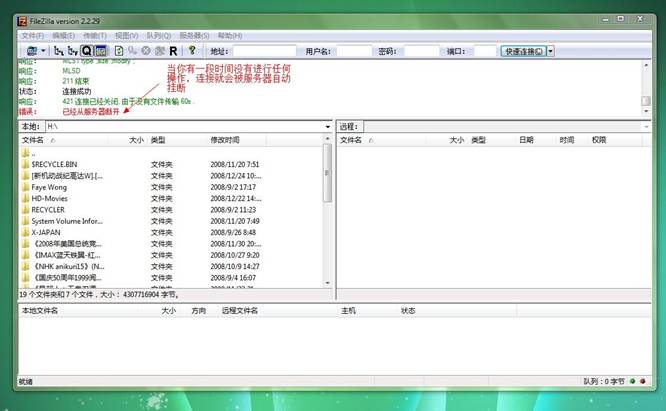Toggle the transfer queue Q icon

point(87,51)
